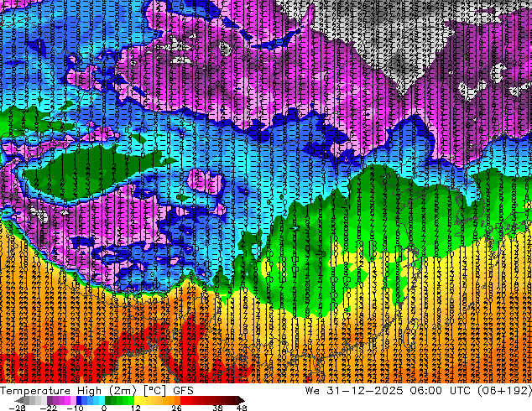Click the cyan swatch left of 0

(x=102, y=400)
